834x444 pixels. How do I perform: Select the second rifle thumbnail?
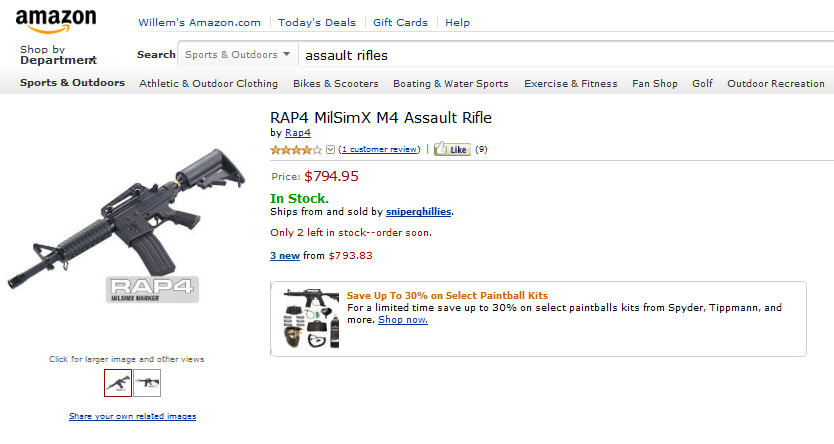[x=147, y=383]
